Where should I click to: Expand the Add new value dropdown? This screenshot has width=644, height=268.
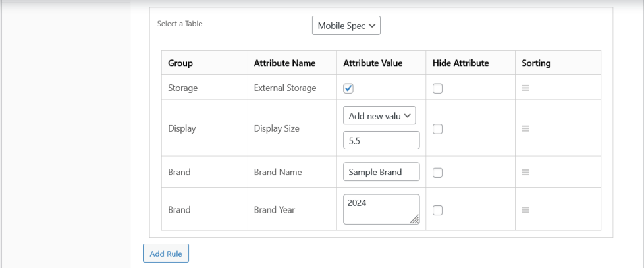[x=379, y=116]
